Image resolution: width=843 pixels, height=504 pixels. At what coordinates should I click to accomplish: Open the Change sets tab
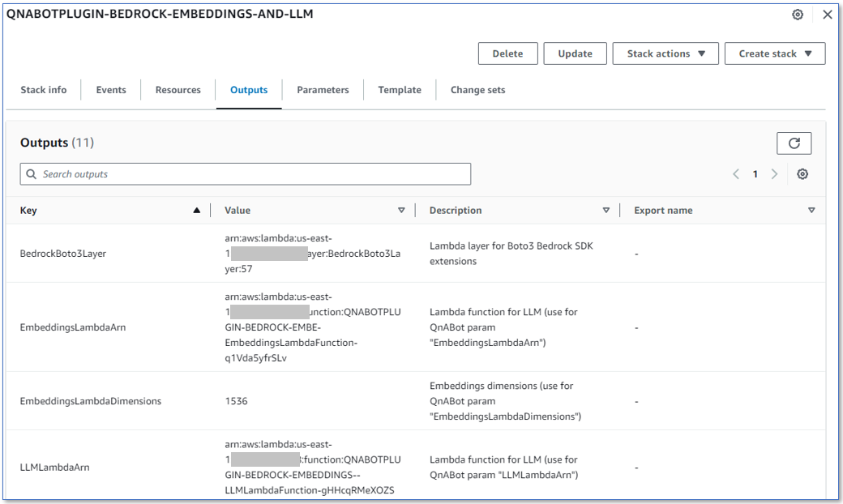point(478,90)
